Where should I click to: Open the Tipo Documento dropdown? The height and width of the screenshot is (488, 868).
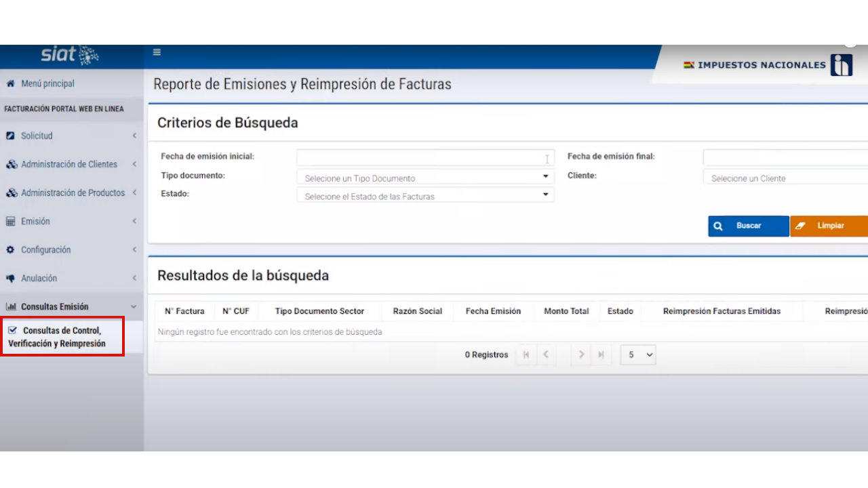point(425,178)
